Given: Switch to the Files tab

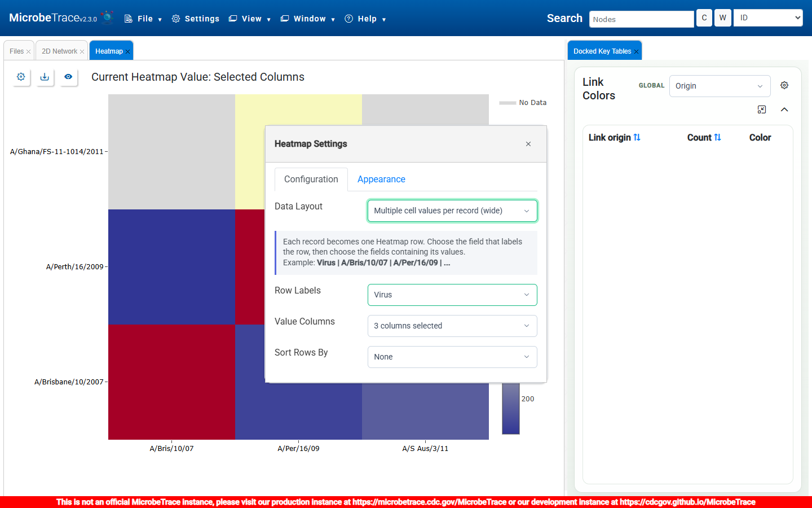Looking at the screenshot, I should [x=17, y=51].
